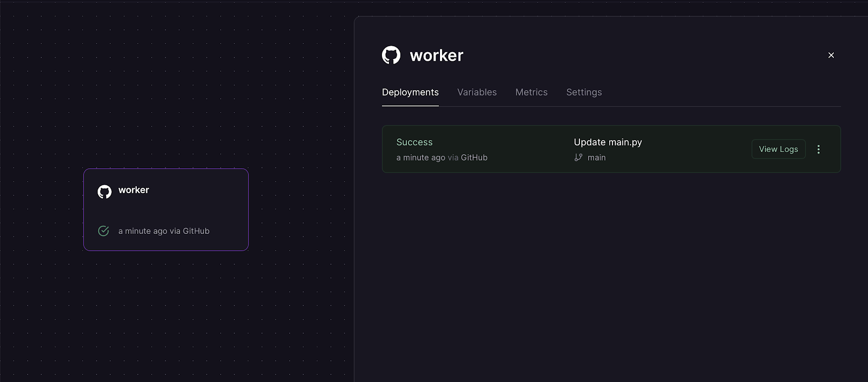Close the worker panel with the X
The image size is (868, 382).
pyautogui.click(x=831, y=55)
